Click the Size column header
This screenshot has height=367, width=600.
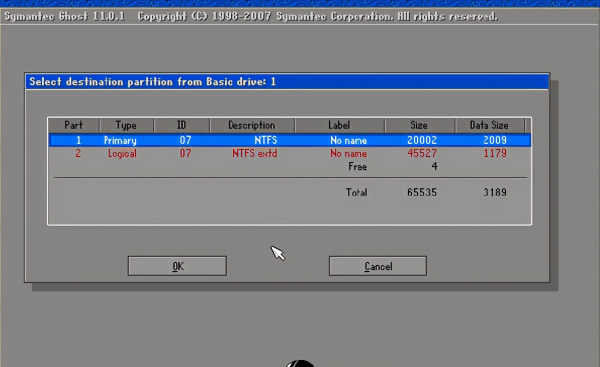(x=419, y=125)
